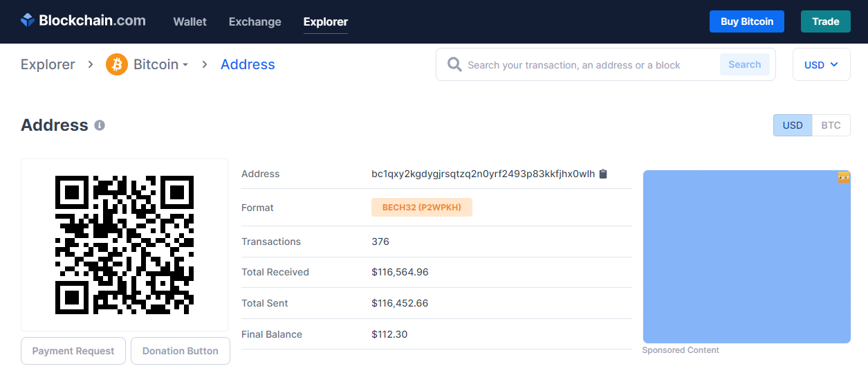Click the info icon next to Address heading
868x382 pixels.
[x=100, y=125]
